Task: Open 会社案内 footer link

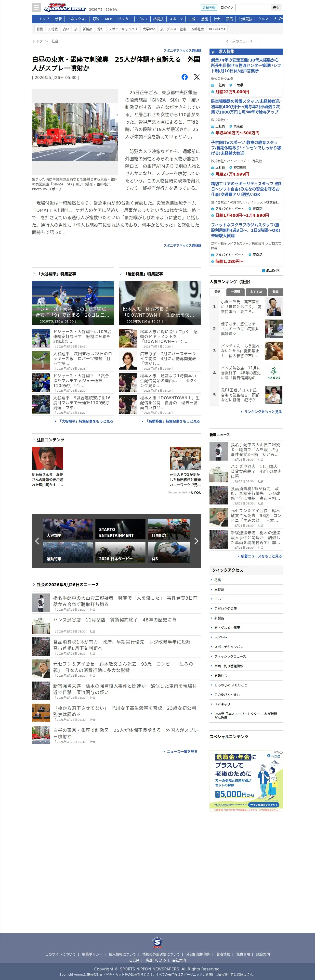Action: pos(179,960)
